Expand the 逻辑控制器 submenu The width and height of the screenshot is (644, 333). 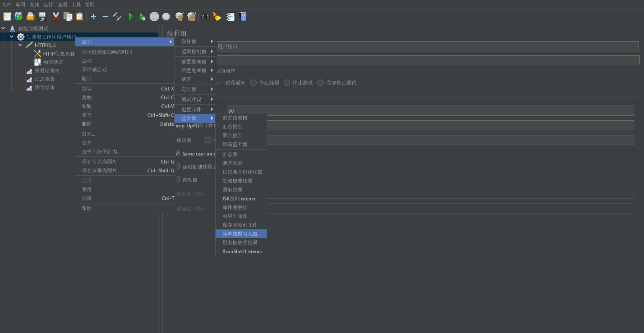pos(196,51)
